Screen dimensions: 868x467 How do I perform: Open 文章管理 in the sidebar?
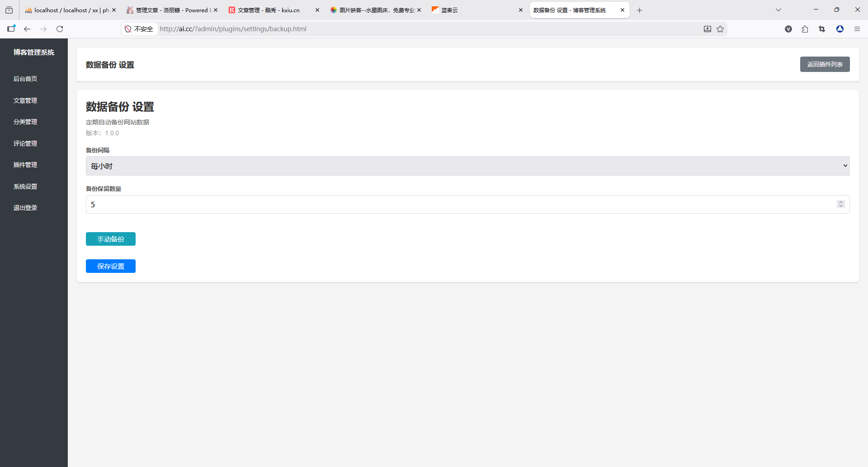click(x=25, y=100)
